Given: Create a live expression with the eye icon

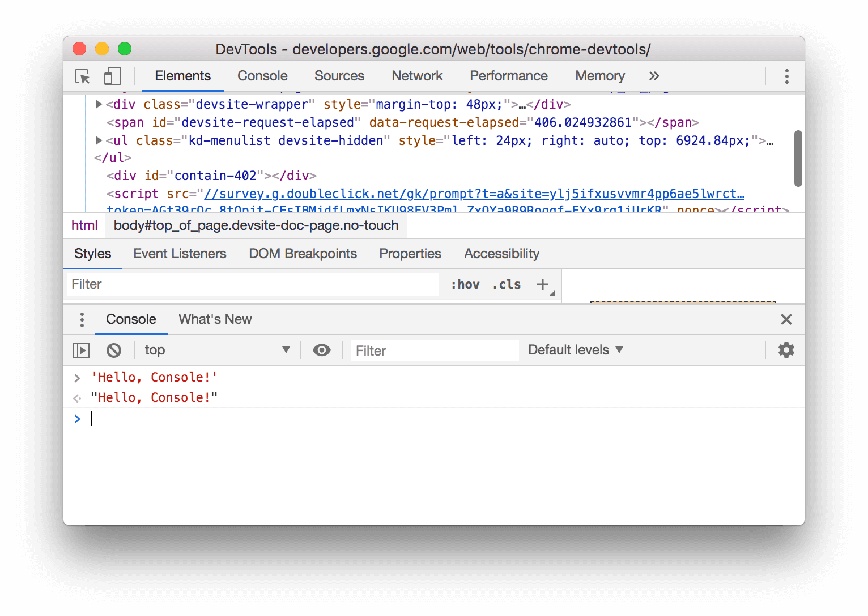Looking at the screenshot, I should (321, 350).
